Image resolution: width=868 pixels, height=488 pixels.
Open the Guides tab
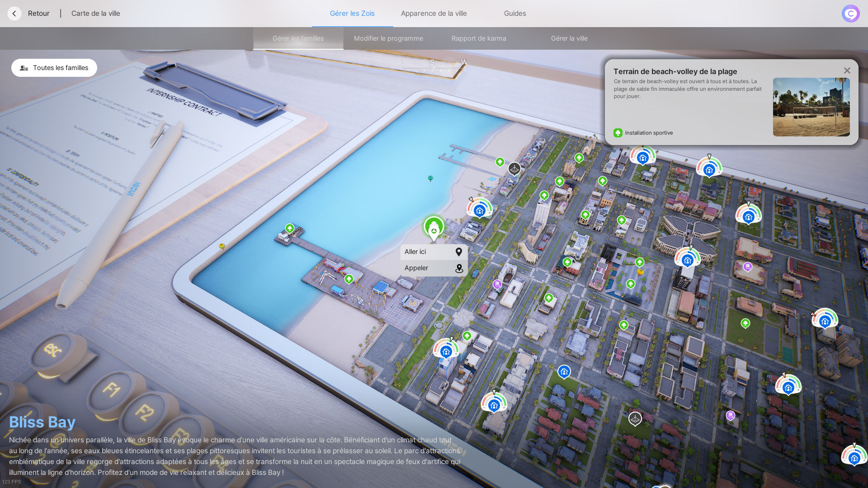pyautogui.click(x=515, y=14)
